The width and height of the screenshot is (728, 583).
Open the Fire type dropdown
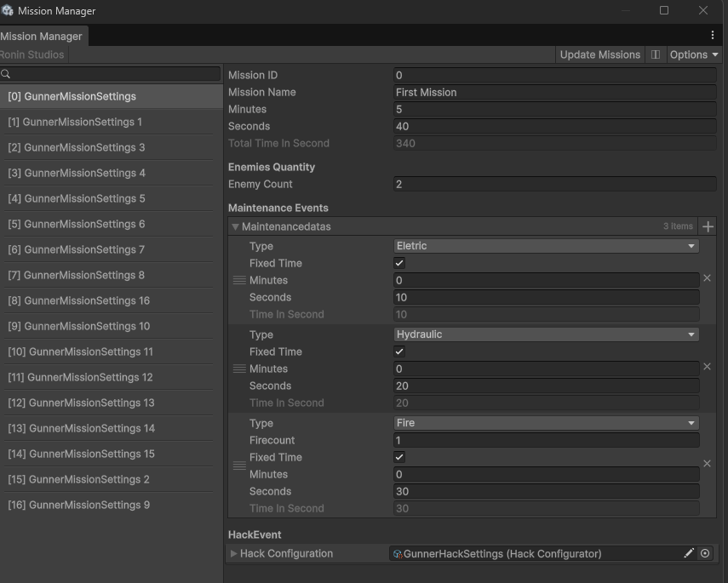(x=546, y=423)
